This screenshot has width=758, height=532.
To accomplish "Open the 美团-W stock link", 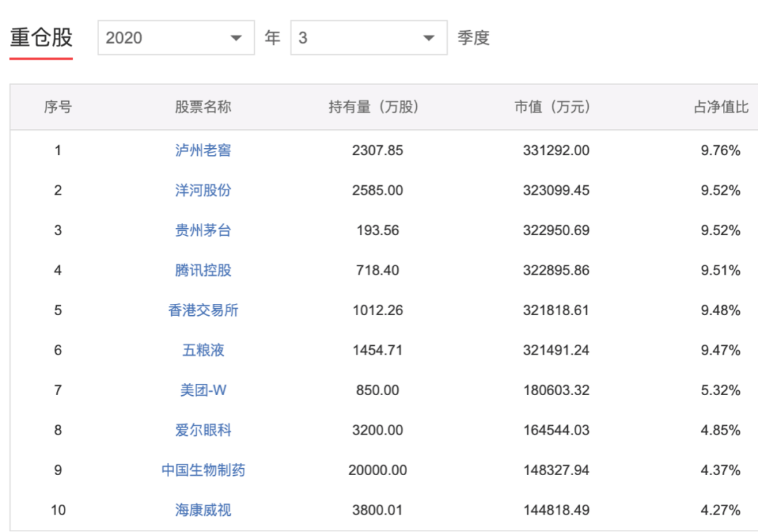I will click(x=203, y=390).
